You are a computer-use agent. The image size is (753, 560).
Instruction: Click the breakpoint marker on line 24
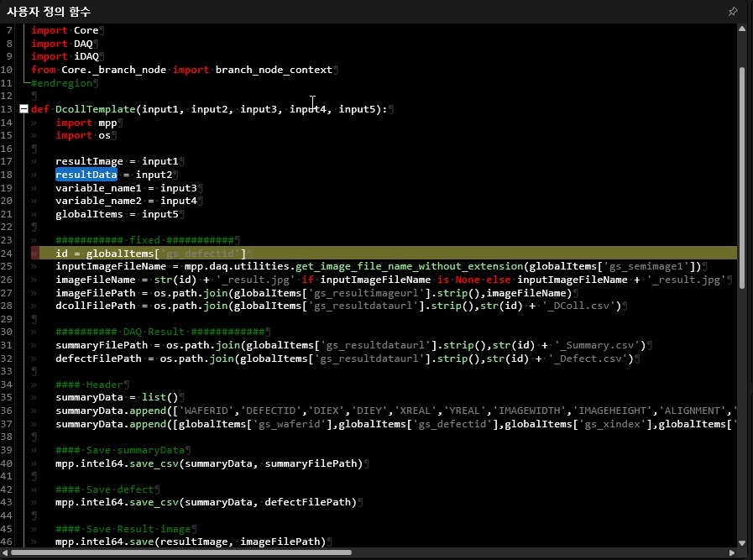click(34, 253)
